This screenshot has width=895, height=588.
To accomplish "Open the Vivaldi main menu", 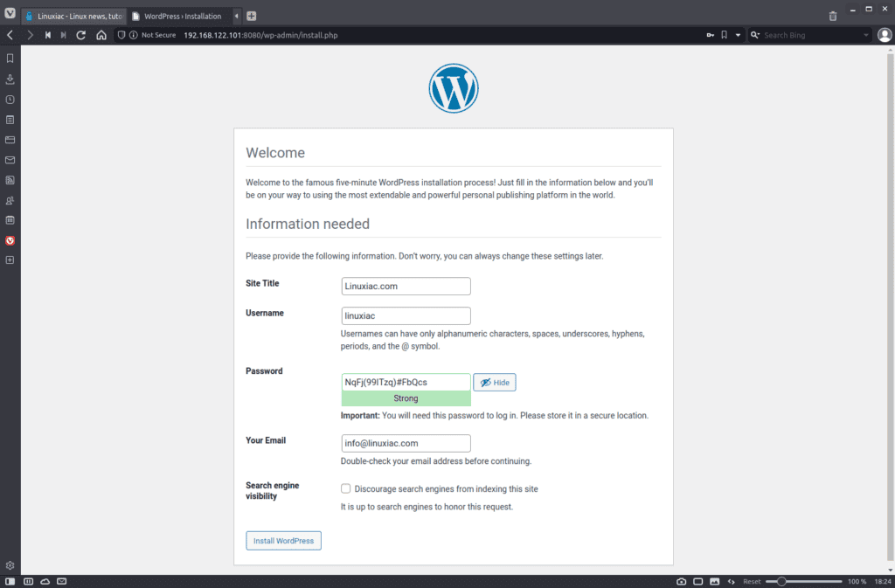I will tap(10, 13).
